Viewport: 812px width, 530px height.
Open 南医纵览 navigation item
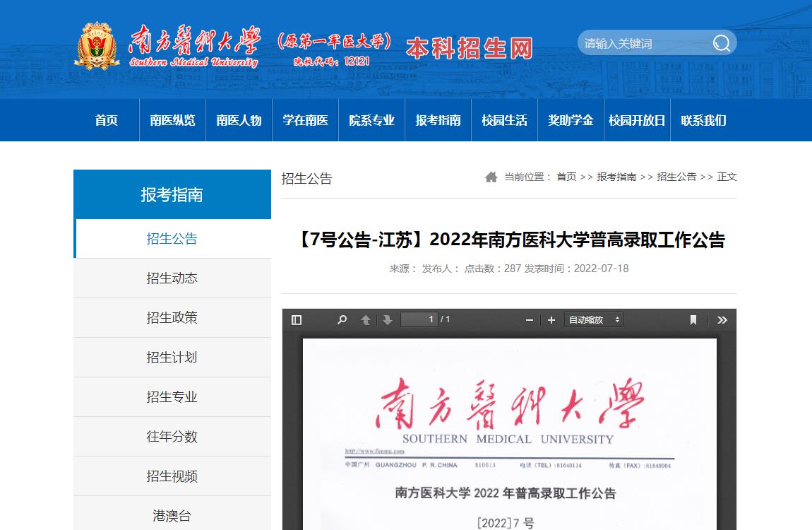coord(172,120)
